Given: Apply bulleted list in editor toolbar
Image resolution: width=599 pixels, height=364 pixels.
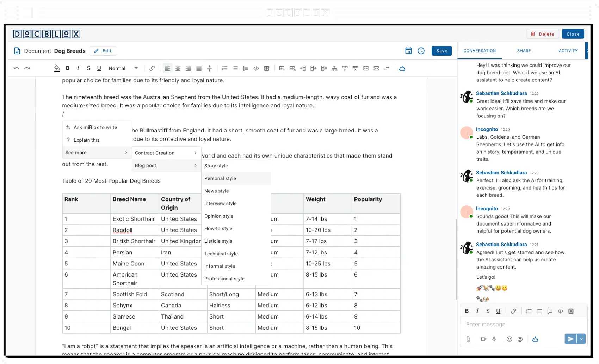Looking at the screenshot, I should (x=235, y=68).
